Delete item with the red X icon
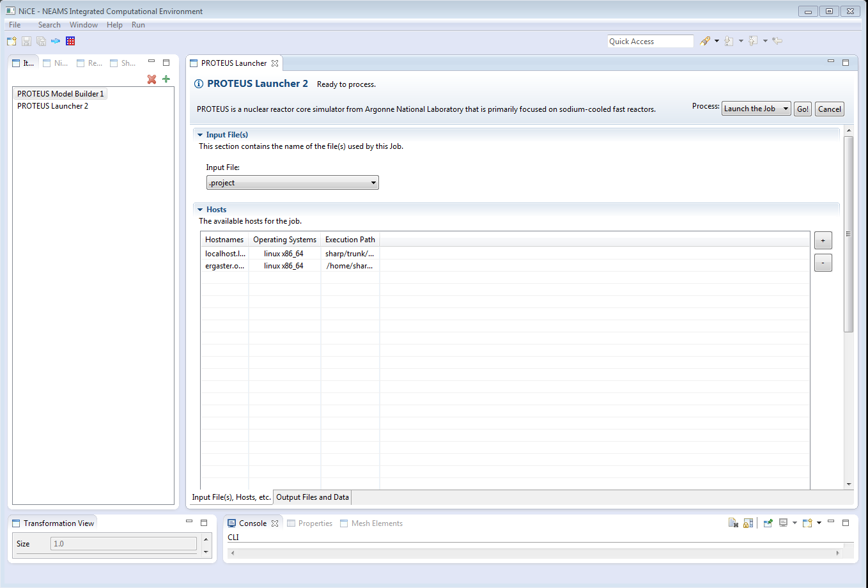868x588 pixels. (x=151, y=79)
